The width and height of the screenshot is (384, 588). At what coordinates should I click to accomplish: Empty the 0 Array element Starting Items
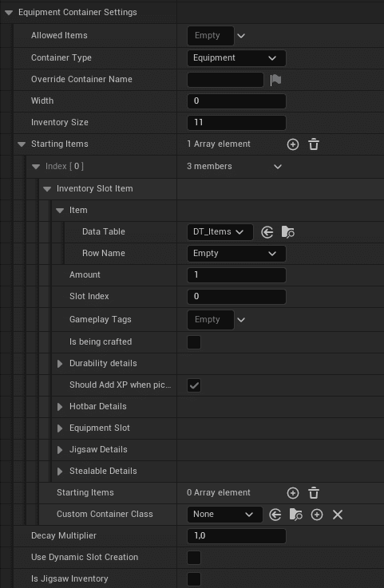(314, 493)
